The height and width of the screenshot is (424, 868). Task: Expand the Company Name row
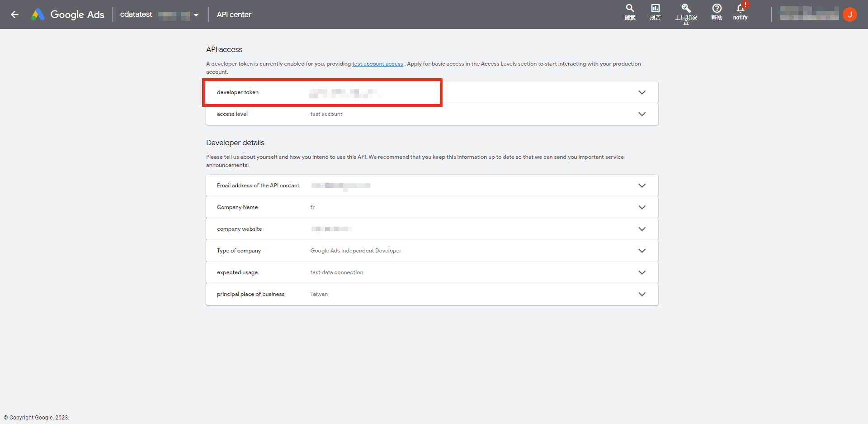pos(642,207)
